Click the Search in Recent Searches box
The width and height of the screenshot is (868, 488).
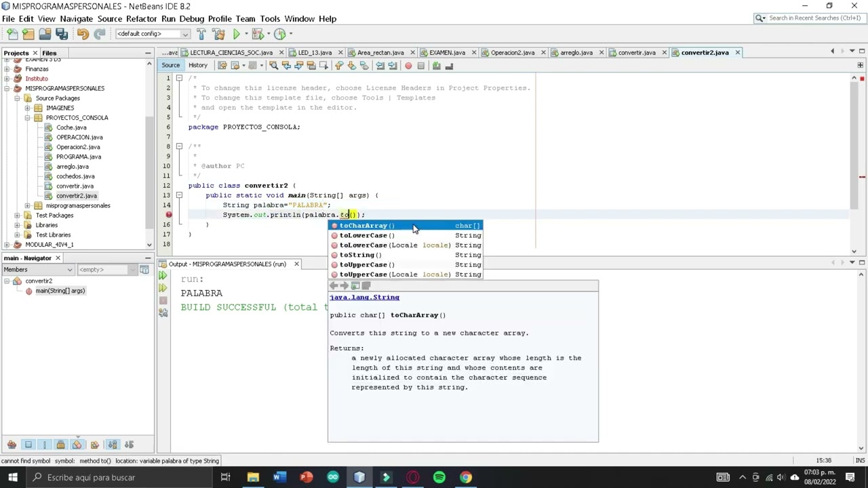808,18
